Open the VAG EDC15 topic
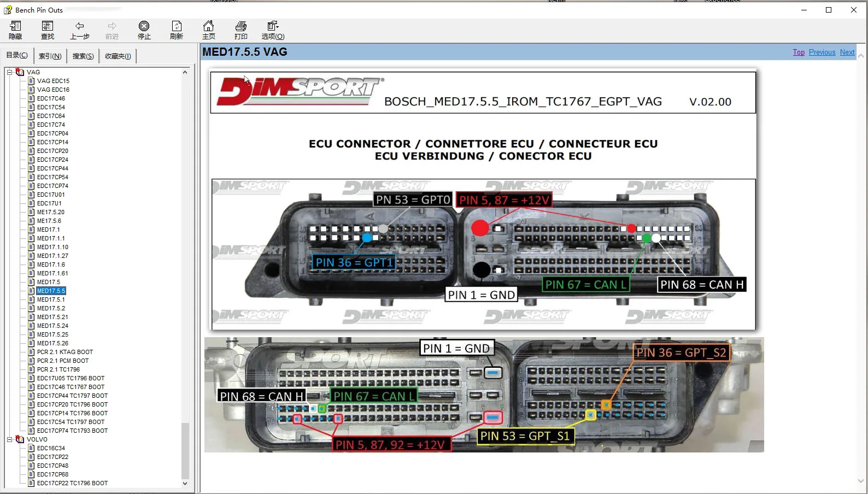The width and height of the screenshot is (868, 494). click(x=53, y=81)
